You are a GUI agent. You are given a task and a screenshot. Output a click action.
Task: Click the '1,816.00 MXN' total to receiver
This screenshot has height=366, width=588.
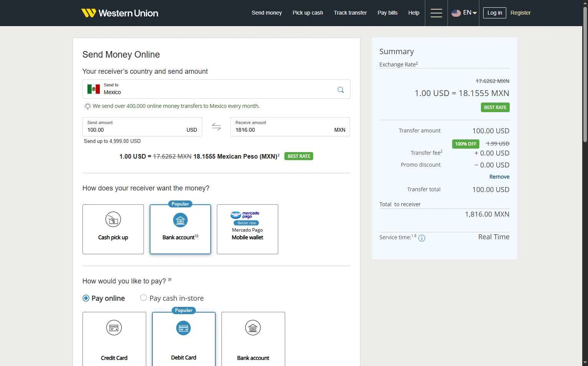(x=487, y=214)
